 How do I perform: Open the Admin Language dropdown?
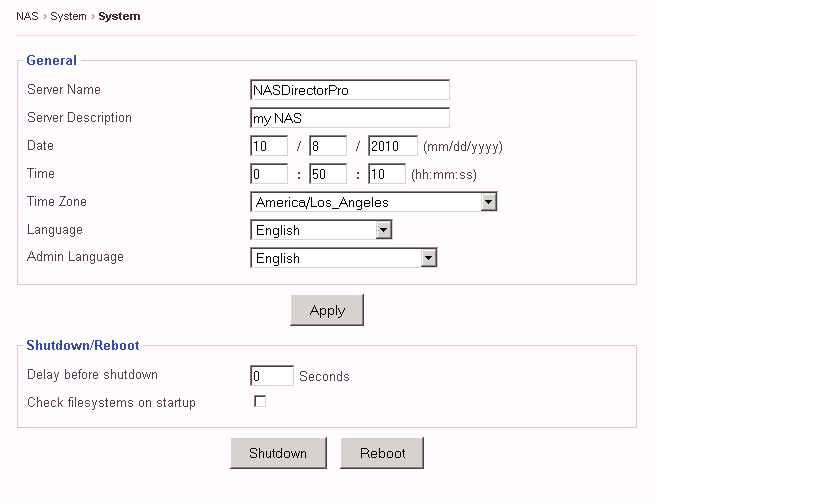point(343,258)
